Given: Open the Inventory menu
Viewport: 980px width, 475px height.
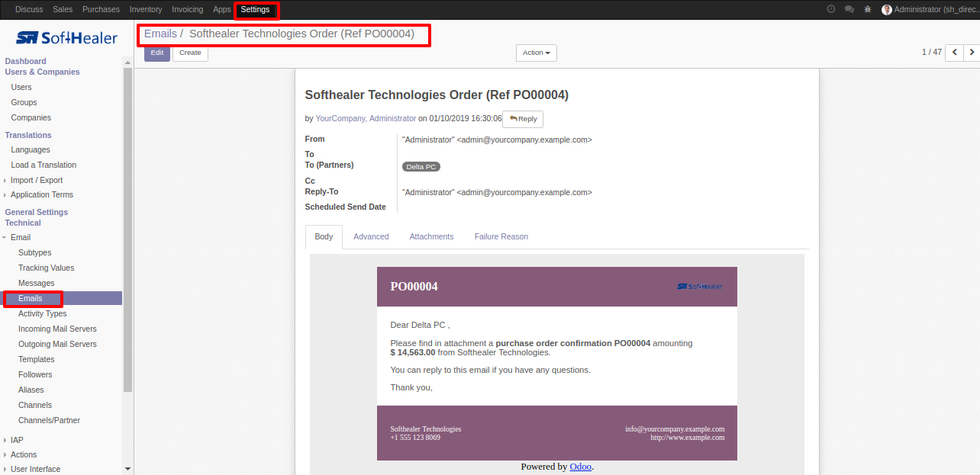Looking at the screenshot, I should [146, 9].
